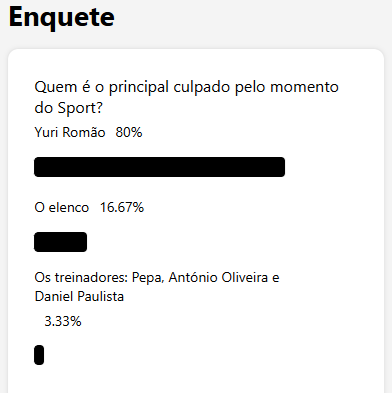Click the Daniel Paulista text line
The image size is (392, 393).
point(79,296)
